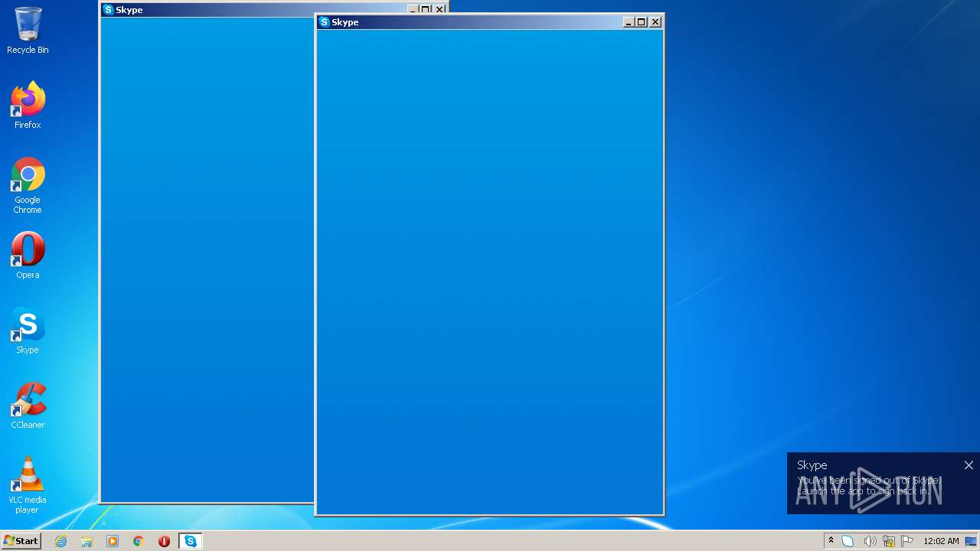Open the Google Chrome desktop shortcut

tap(28, 185)
